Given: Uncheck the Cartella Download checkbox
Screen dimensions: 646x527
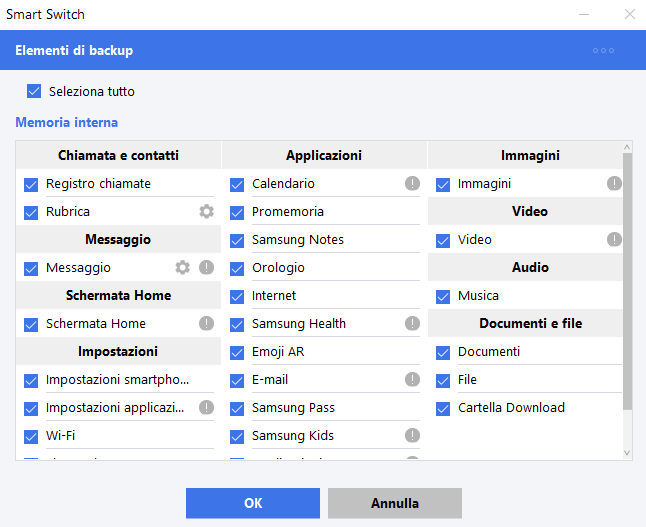Looking at the screenshot, I should tap(443, 409).
